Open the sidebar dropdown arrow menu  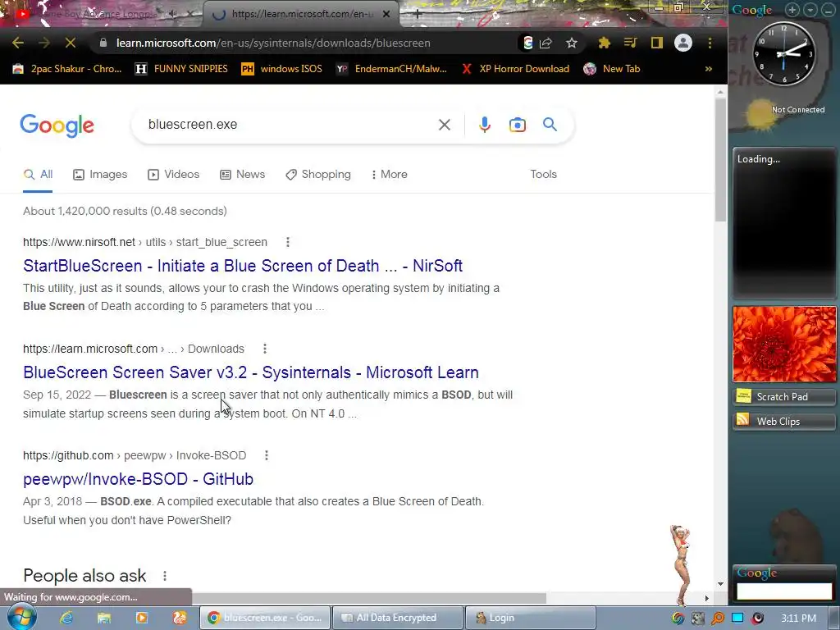[810, 10]
